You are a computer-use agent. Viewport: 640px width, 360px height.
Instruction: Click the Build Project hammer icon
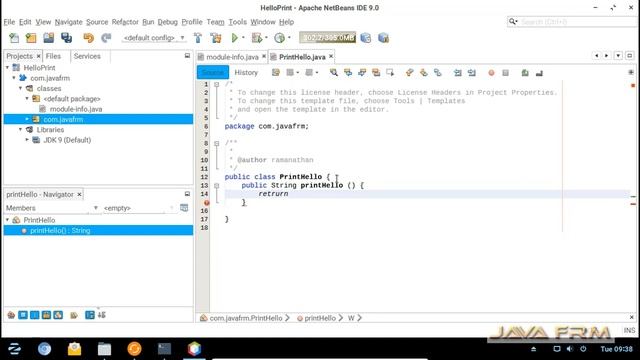[x=198, y=38]
